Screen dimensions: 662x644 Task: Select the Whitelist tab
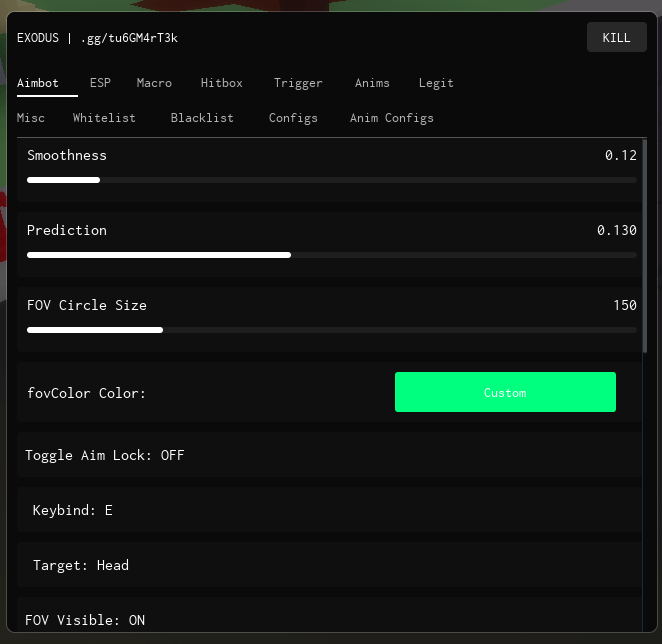pyautogui.click(x=104, y=118)
